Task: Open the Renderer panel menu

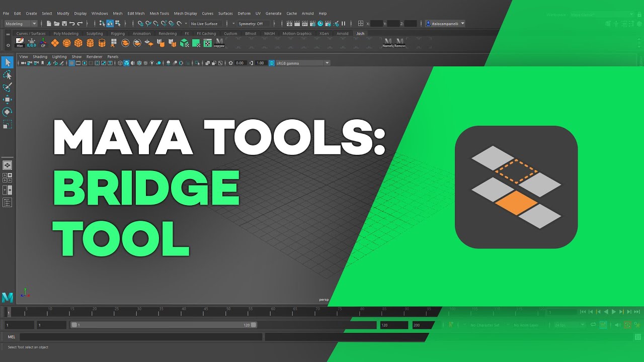Action: pos(94,57)
